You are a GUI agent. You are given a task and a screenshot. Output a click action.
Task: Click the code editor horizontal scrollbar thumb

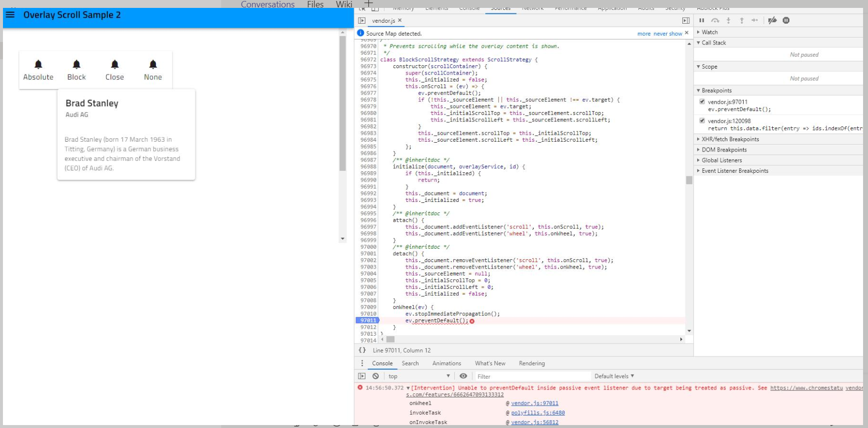pos(391,340)
